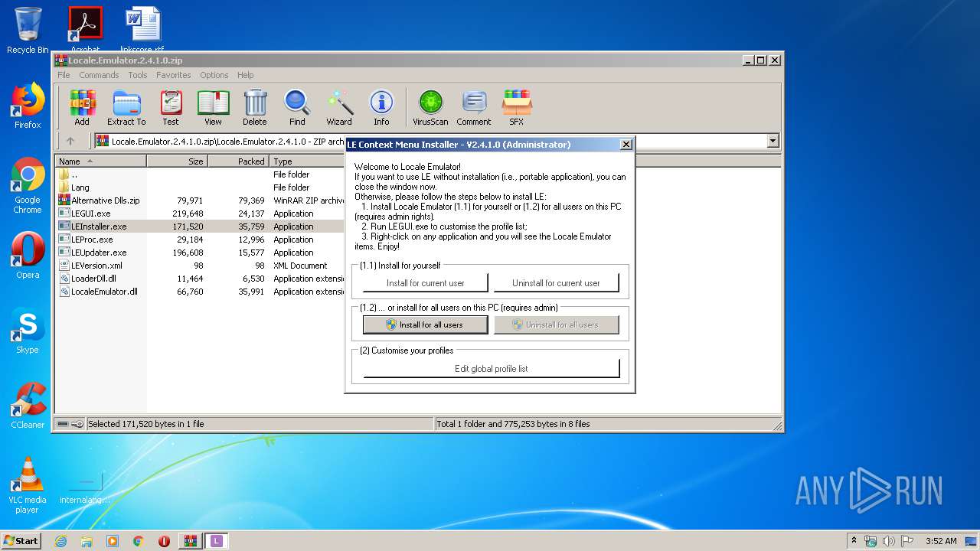Select LEVersion.xml in file list
The image size is (980, 551).
point(200,266)
